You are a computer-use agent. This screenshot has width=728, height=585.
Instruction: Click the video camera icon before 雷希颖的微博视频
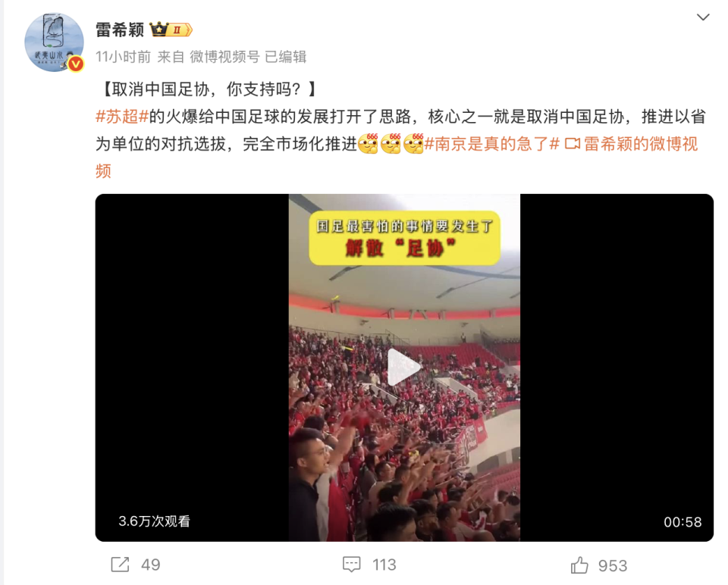pos(573,144)
